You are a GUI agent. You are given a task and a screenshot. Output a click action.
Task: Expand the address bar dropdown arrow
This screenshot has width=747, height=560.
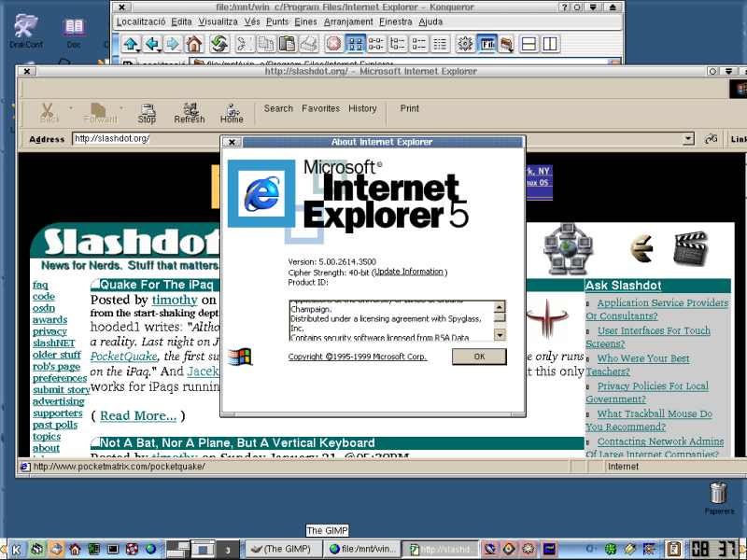point(688,139)
